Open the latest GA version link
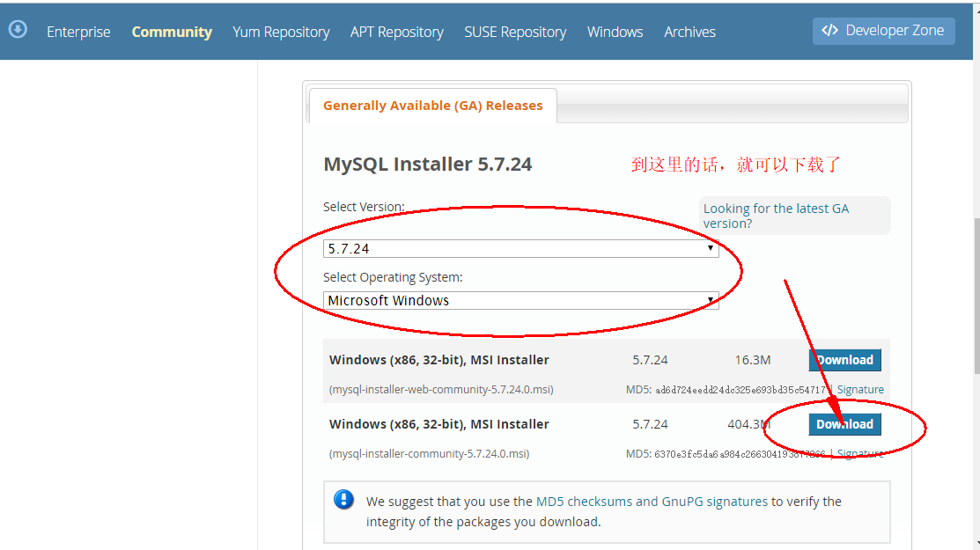The height and width of the screenshot is (550, 980). (x=776, y=215)
